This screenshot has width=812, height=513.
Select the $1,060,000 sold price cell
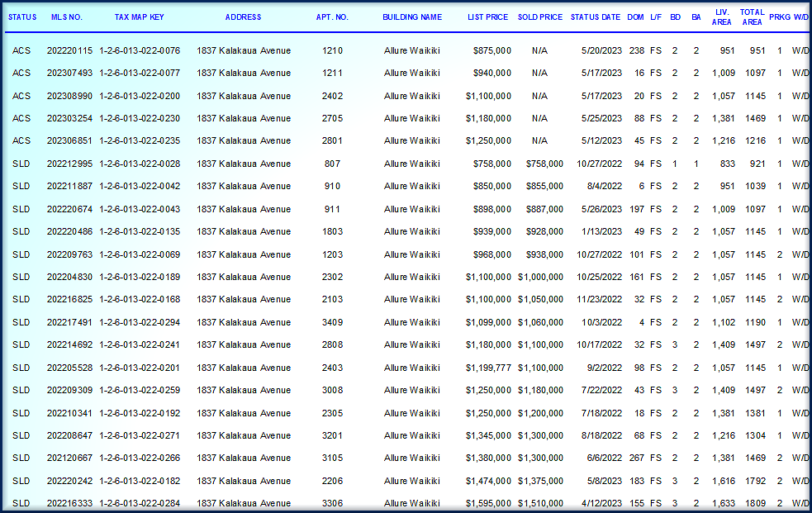click(540, 322)
